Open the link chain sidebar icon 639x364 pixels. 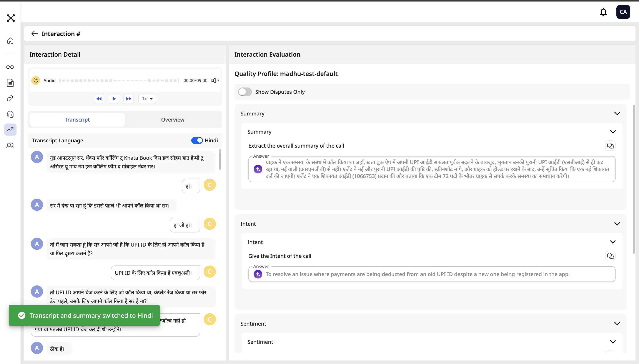pyautogui.click(x=10, y=99)
